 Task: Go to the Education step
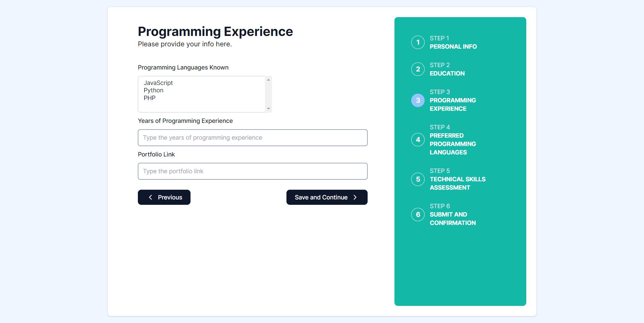pos(447,74)
